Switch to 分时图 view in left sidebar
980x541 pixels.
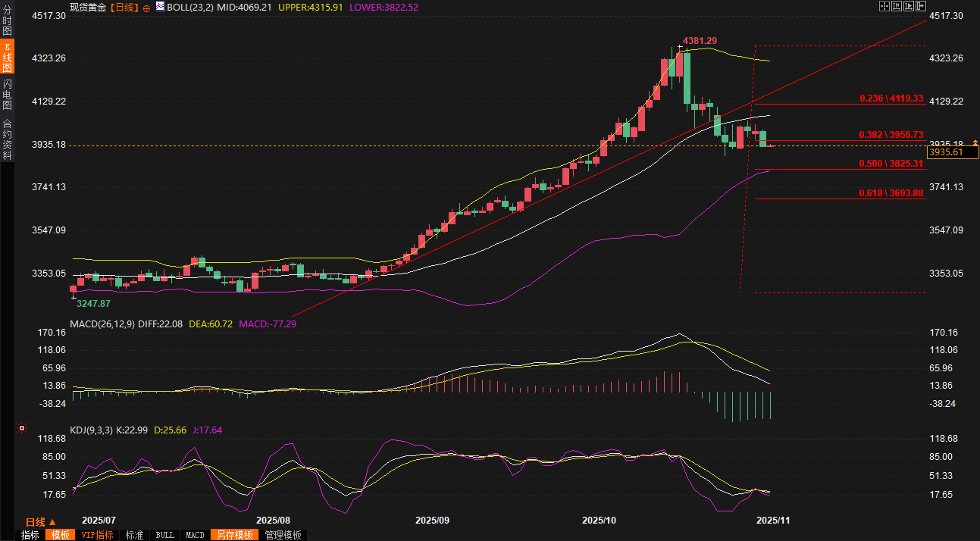click(8, 21)
